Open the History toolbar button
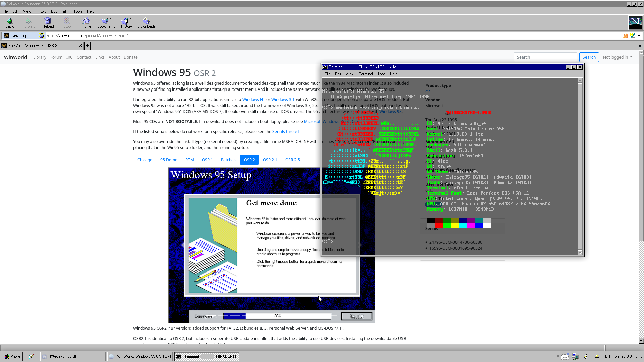This screenshot has height=362, width=644. click(126, 23)
